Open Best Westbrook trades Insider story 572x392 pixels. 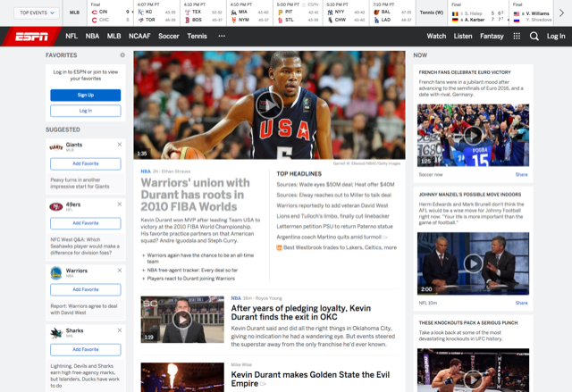tap(340, 247)
